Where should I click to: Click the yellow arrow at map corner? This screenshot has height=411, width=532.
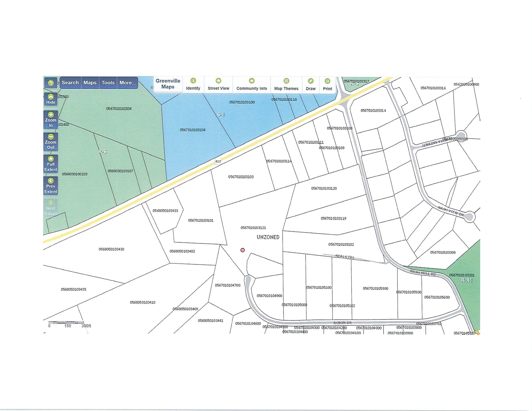point(477,332)
